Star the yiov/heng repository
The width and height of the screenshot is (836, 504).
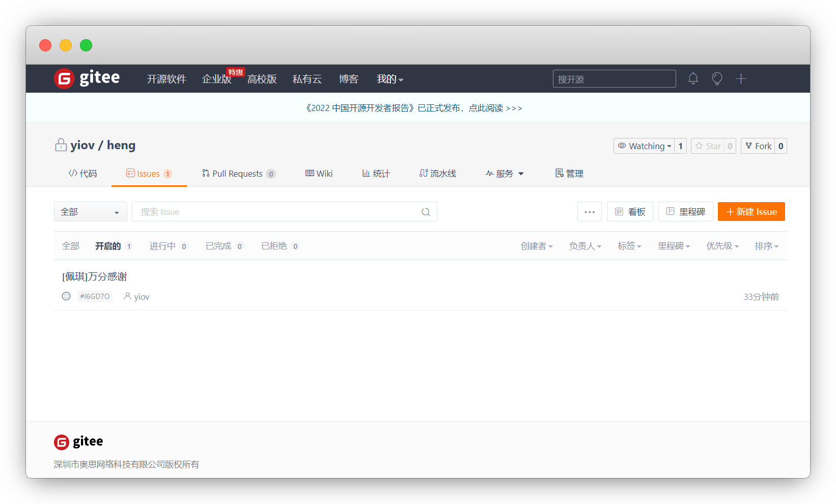708,146
